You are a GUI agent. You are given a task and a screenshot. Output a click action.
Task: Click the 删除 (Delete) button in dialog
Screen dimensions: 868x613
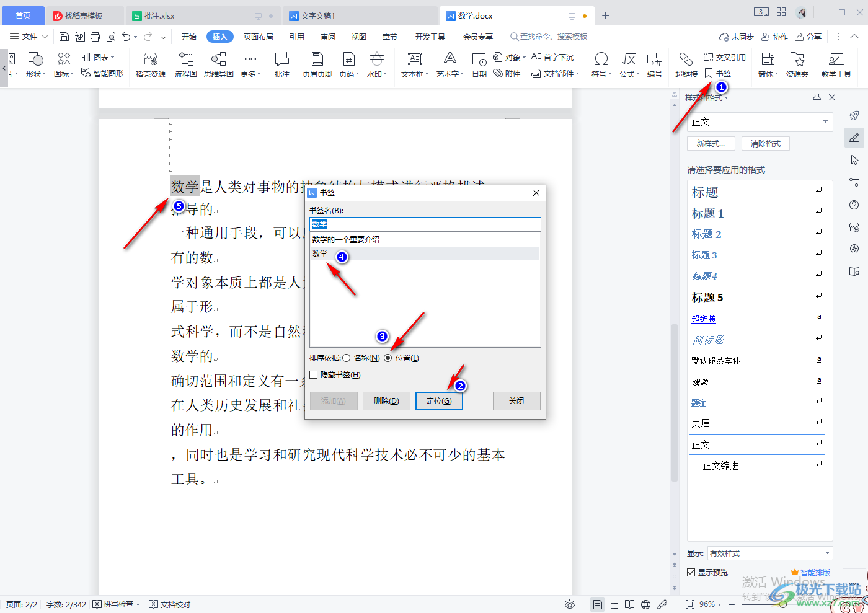(x=386, y=401)
